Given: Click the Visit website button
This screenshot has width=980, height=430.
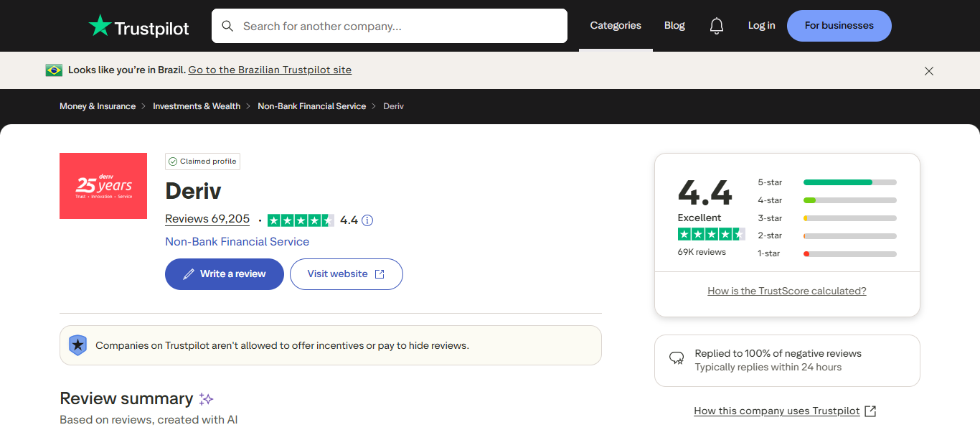Looking at the screenshot, I should click(x=347, y=274).
